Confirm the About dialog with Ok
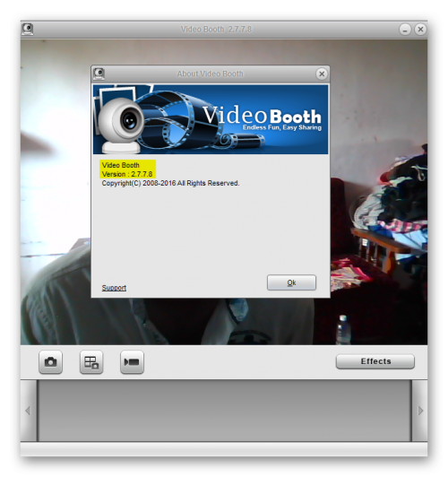448x477 pixels. (291, 282)
